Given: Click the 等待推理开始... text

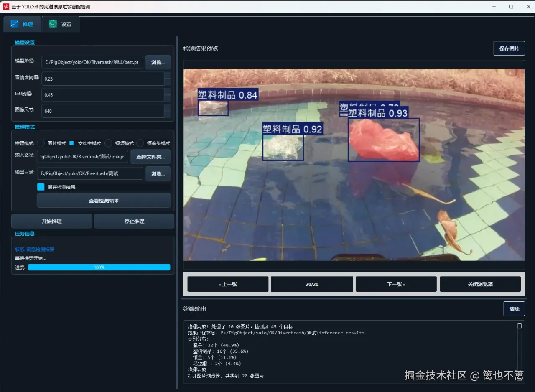Looking at the screenshot, I should coord(31,258).
